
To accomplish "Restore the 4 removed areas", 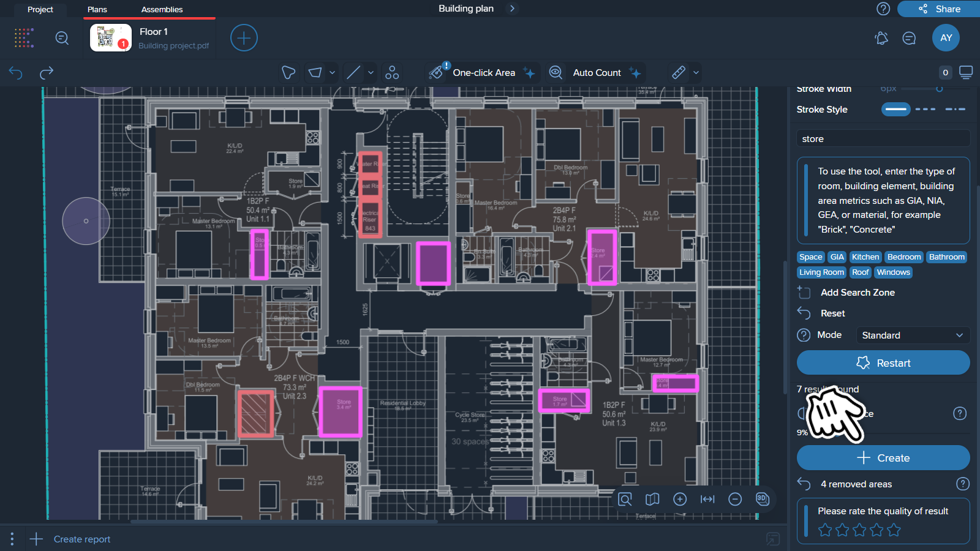I will click(804, 484).
